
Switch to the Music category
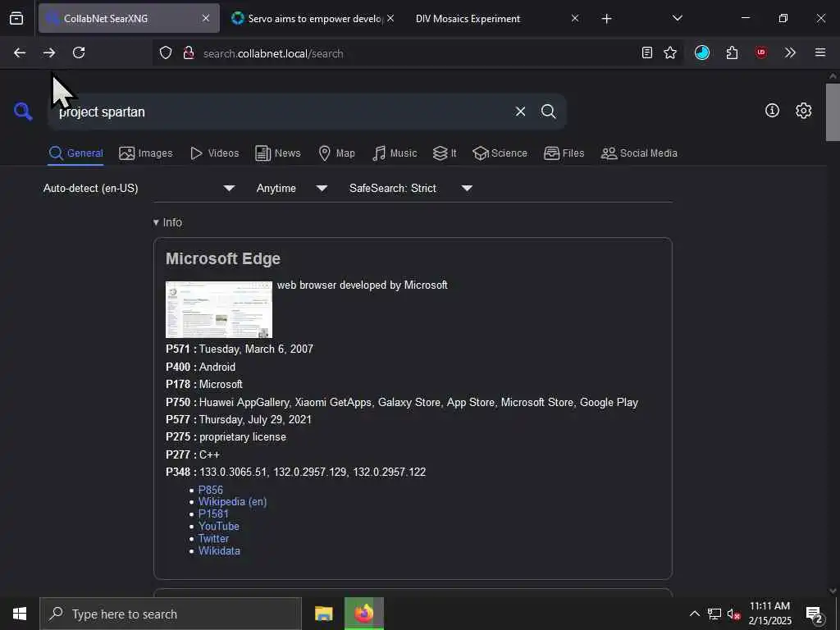395,153
